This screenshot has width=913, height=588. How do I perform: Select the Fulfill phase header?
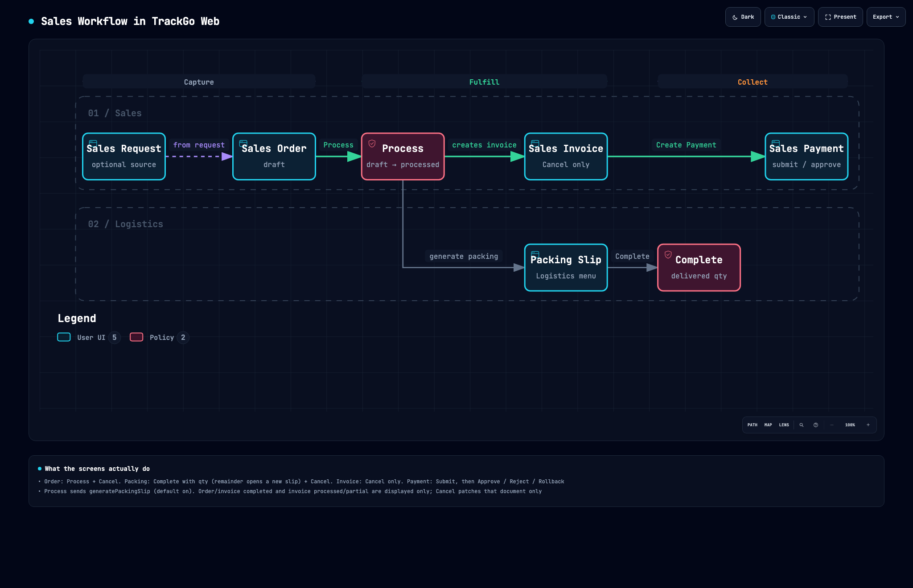pyautogui.click(x=484, y=82)
